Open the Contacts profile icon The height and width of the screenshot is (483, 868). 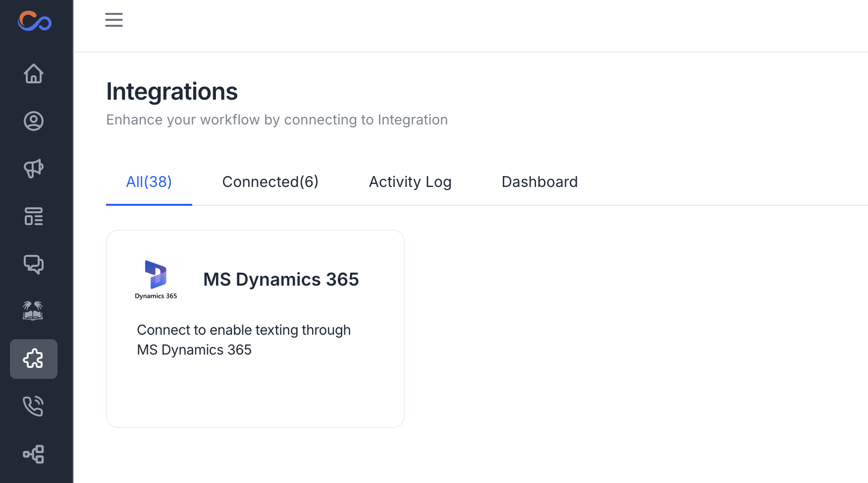[x=34, y=121]
